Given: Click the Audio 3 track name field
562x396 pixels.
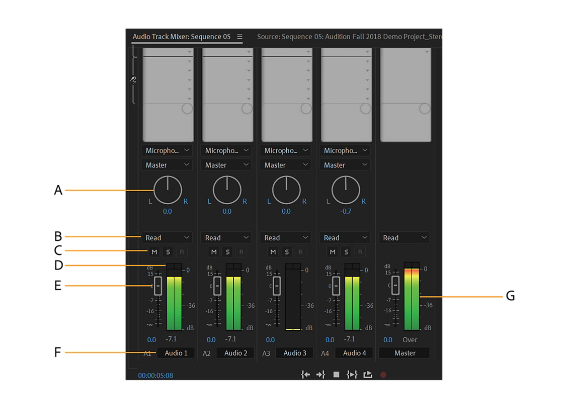Looking at the screenshot, I should (295, 353).
